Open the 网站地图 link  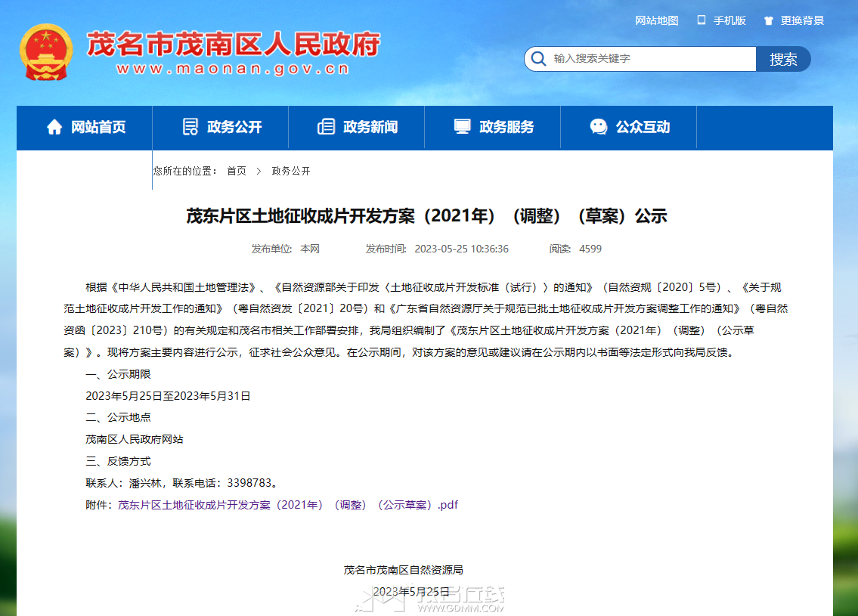(657, 20)
